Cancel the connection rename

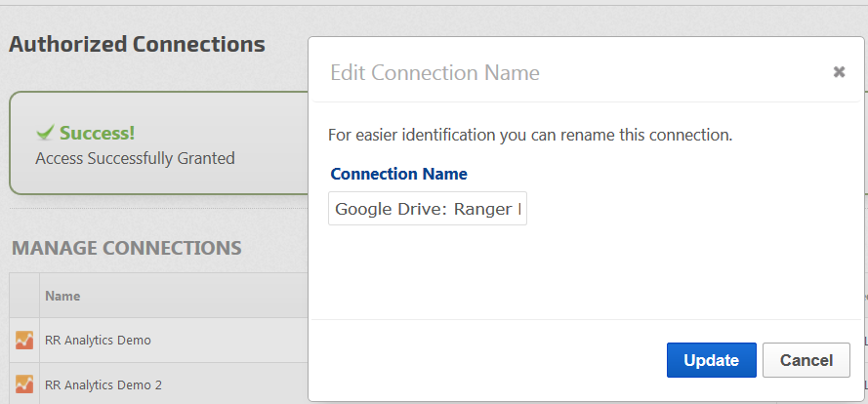(x=806, y=360)
